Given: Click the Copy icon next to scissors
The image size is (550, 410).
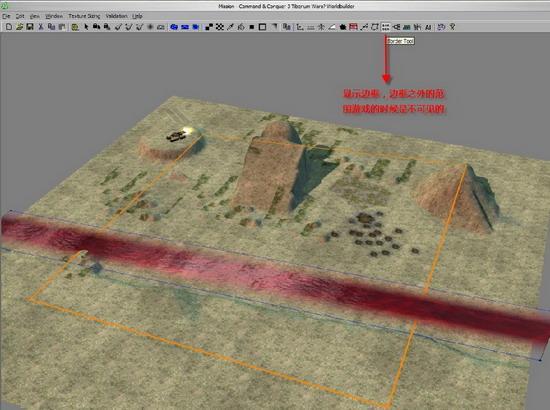Looking at the screenshot, I should tap(51, 27).
